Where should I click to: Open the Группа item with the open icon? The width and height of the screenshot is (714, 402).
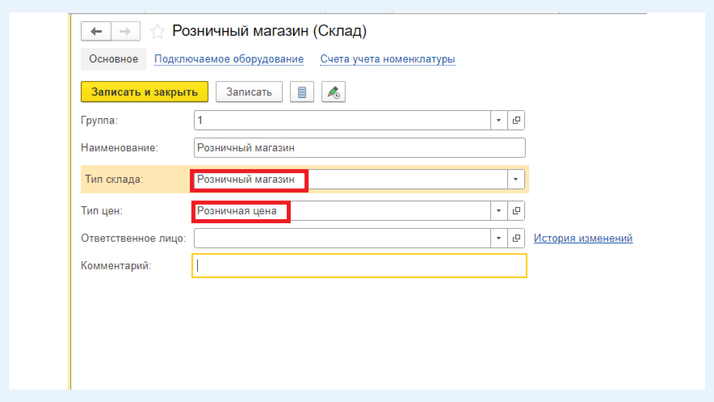click(516, 120)
